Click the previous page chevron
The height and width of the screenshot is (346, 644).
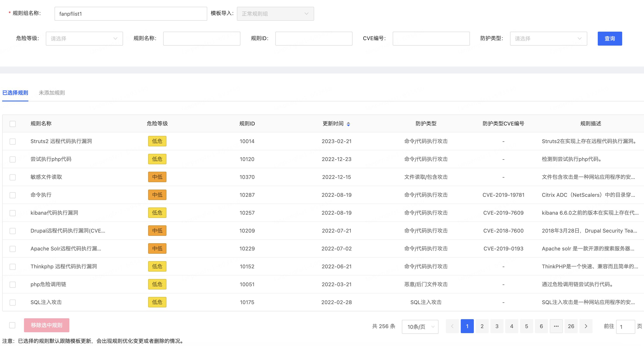[452, 326]
